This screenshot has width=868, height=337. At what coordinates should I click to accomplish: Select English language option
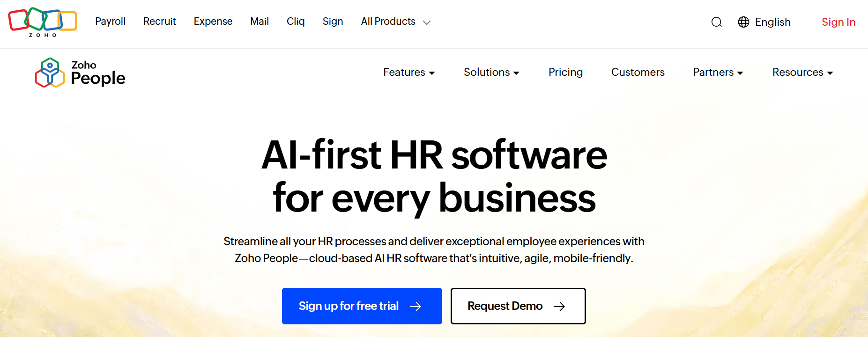[773, 22]
